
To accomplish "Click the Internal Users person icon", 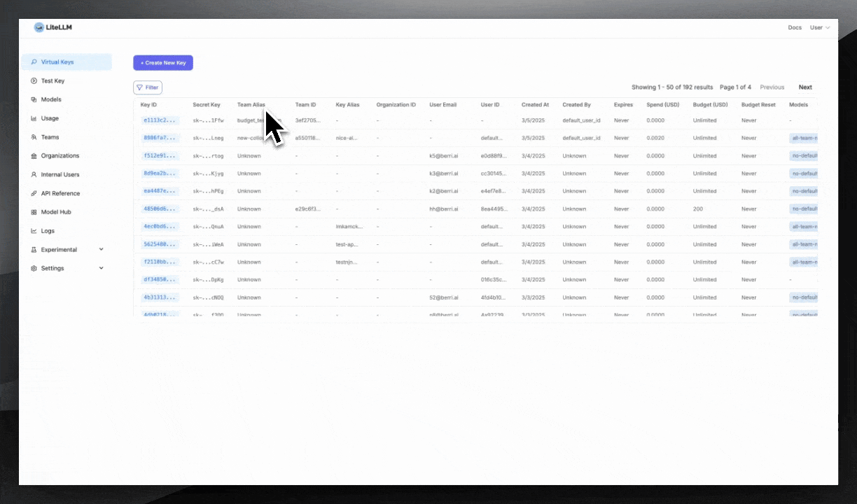I will tap(34, 174).
